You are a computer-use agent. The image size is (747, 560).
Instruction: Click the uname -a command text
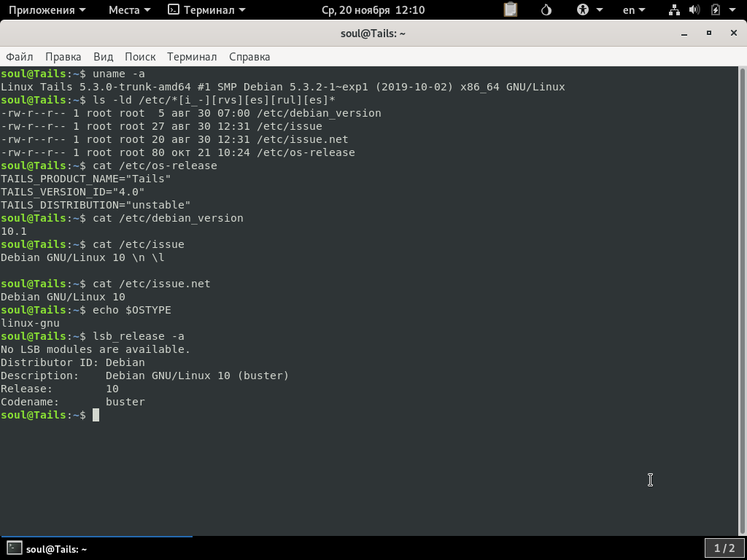pyautogui.click(x=119, y=74)
